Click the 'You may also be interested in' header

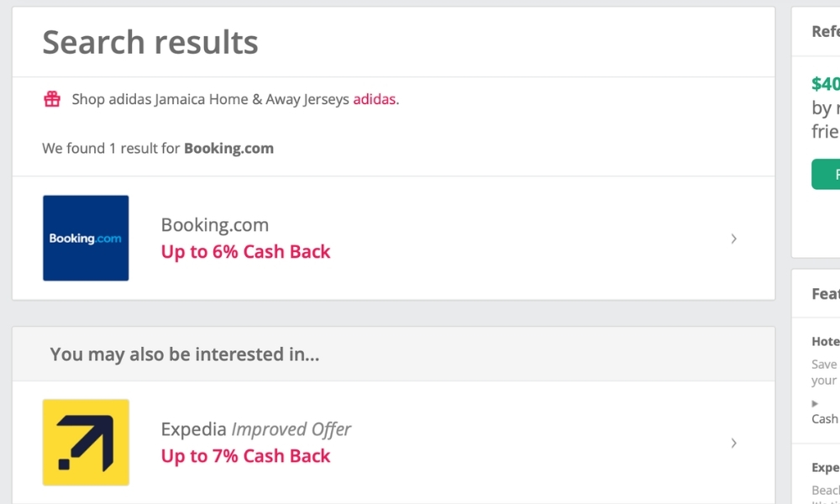point(186,354)
